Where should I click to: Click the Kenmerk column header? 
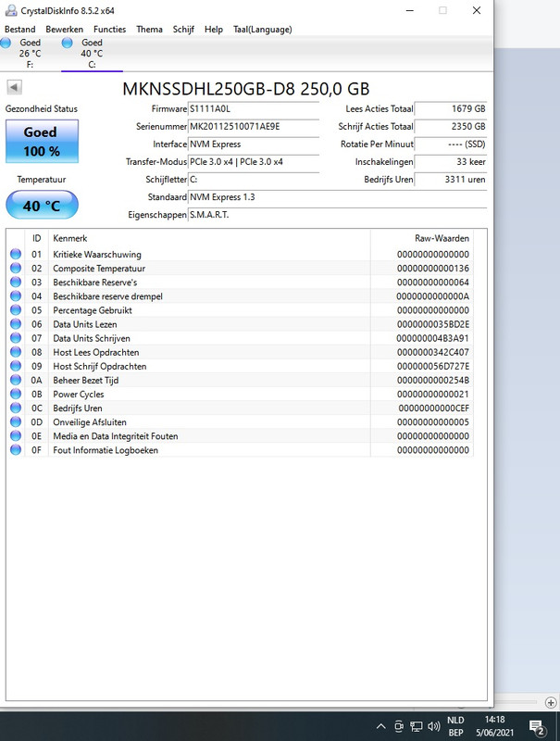pyautogui.click(x=209, y=238)
